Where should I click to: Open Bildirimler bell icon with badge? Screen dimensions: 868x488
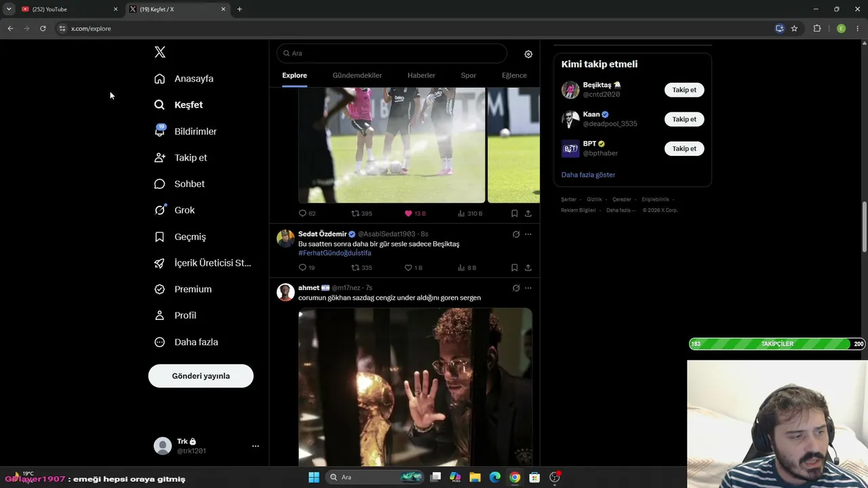point(160,131)
